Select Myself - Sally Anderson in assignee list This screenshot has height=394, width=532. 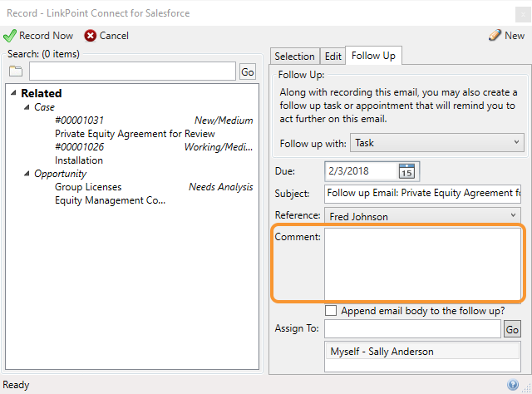point(422,352)
